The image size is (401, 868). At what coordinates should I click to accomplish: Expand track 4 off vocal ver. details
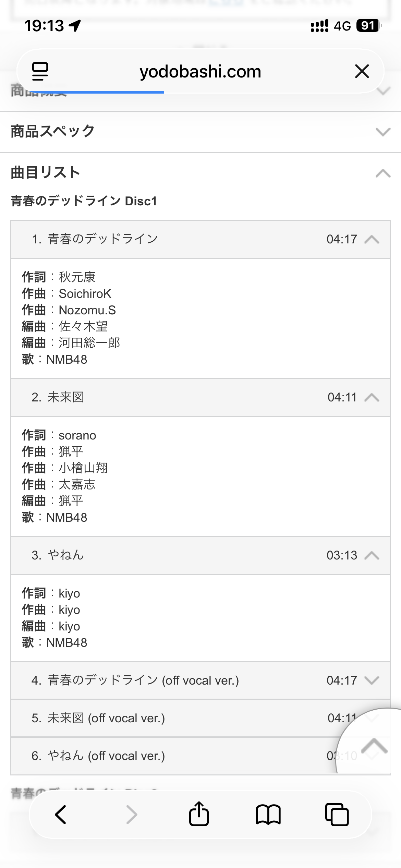coord(372,680)
